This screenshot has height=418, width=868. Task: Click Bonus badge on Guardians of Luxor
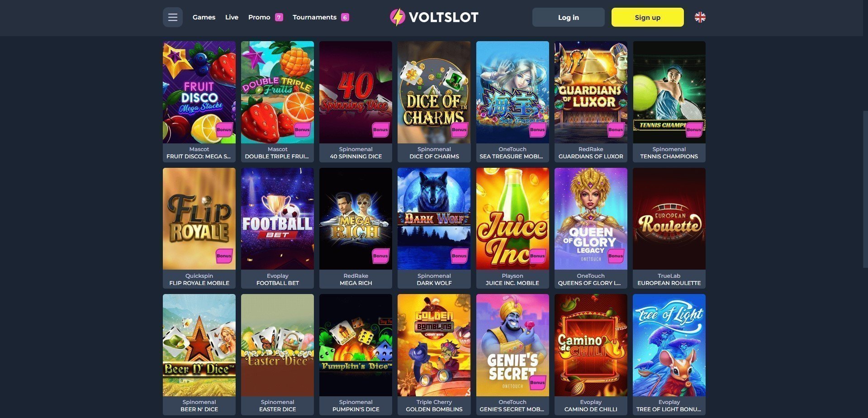tap(615, 129)
